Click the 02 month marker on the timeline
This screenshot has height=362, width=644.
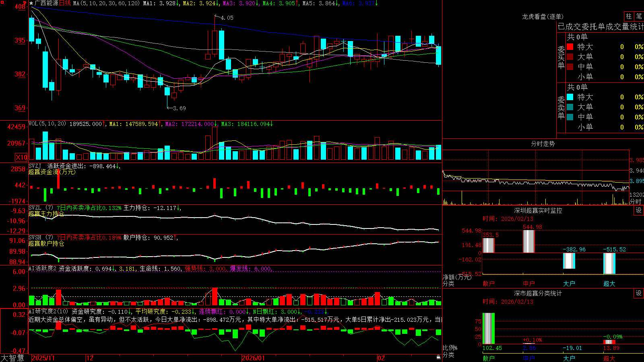click(x=381, y=358)
